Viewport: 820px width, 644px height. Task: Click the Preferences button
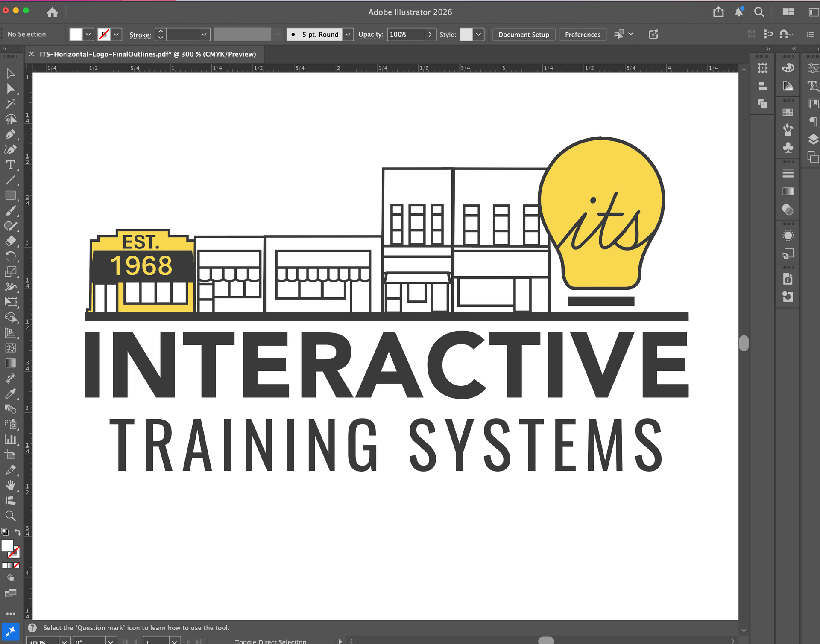583,35
